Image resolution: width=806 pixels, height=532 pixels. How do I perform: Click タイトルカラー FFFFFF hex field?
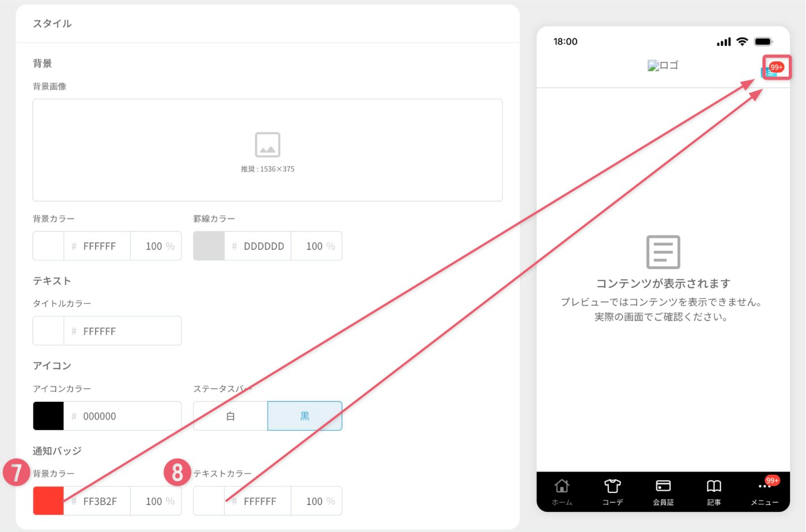tap(123, 331)
